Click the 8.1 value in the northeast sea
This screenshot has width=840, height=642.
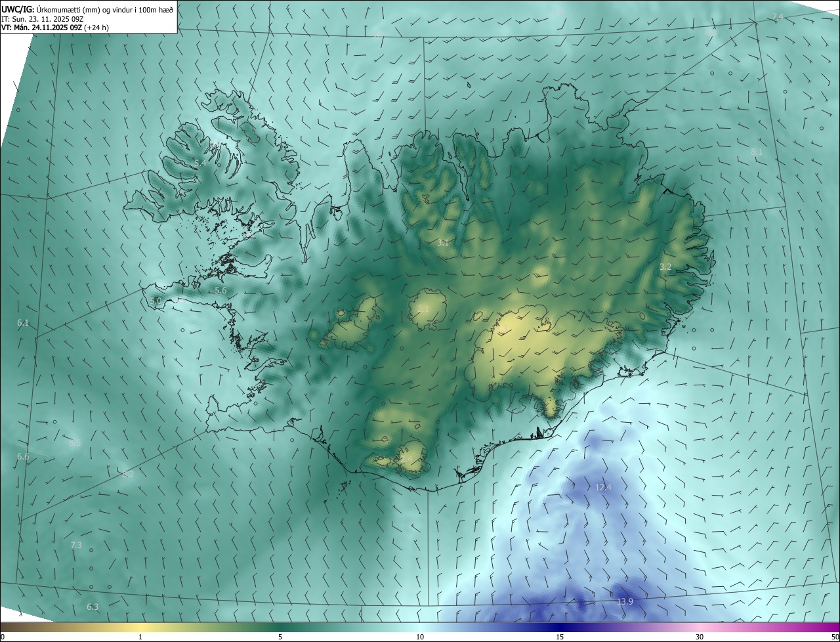click(757, 152)
